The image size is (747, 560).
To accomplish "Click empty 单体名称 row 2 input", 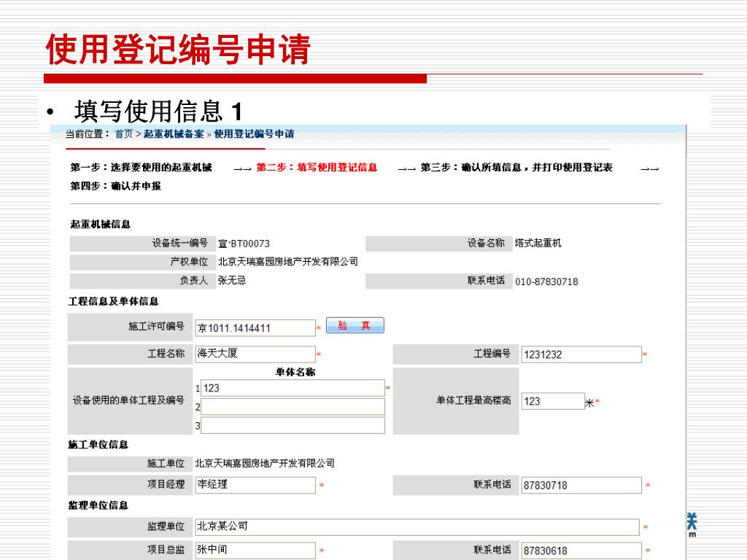I will pyautogui.click(x=293, y=407).
